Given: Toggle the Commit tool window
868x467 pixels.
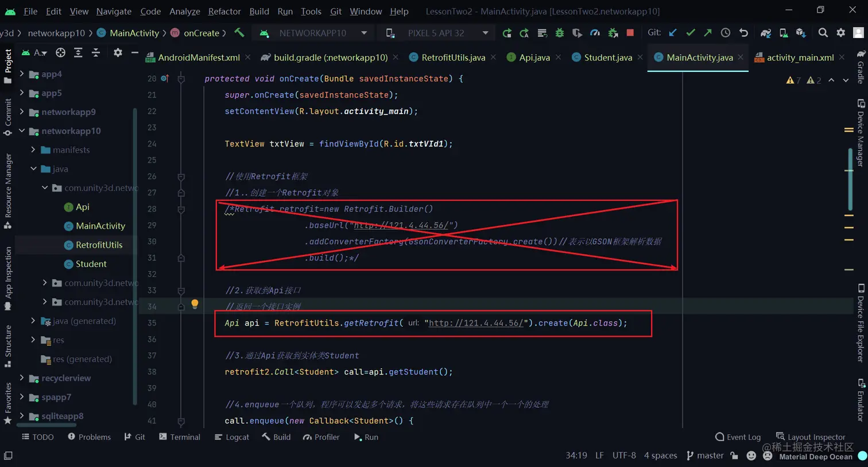Looking at the screenshot, I should pyautogui.click(x=7, y=117).
